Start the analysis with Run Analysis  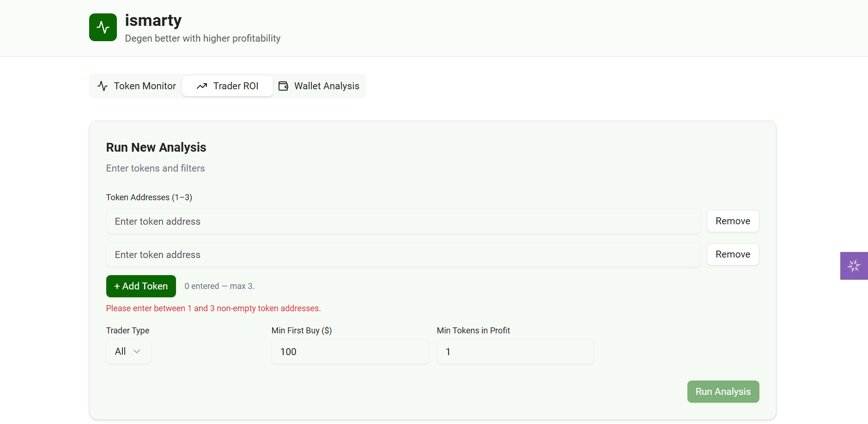tap(723, 392)
